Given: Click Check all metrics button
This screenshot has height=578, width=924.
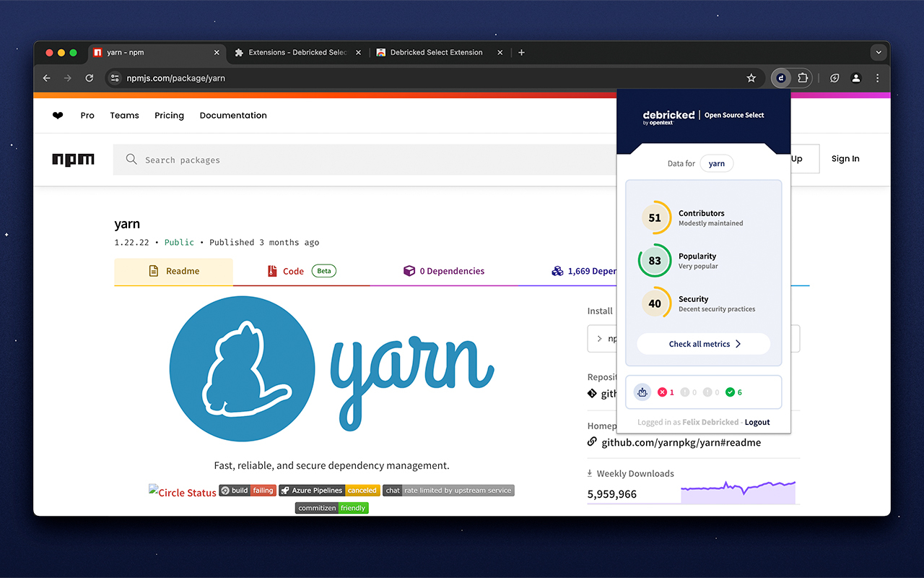Looking at the screenshot, I should [704, 344].
